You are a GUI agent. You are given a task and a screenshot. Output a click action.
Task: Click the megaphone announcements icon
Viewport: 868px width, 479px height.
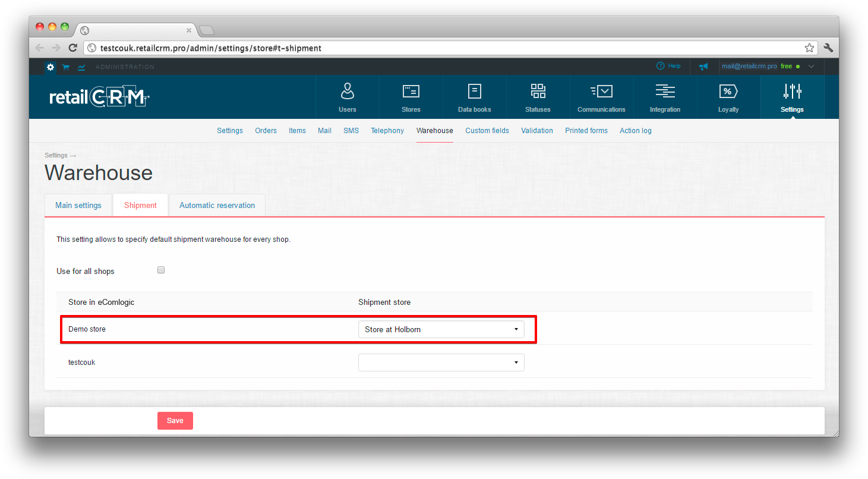[703, 67]
